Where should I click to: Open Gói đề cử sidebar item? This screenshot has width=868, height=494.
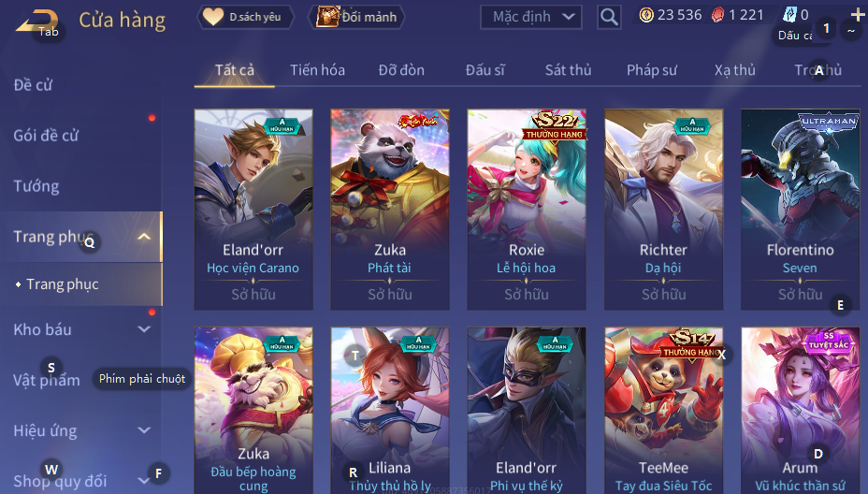click(x=46, y=135)
